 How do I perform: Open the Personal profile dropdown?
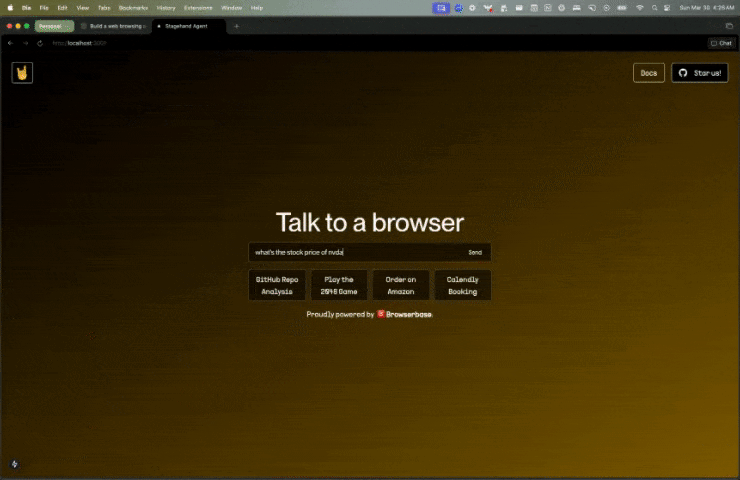[54, 26]
